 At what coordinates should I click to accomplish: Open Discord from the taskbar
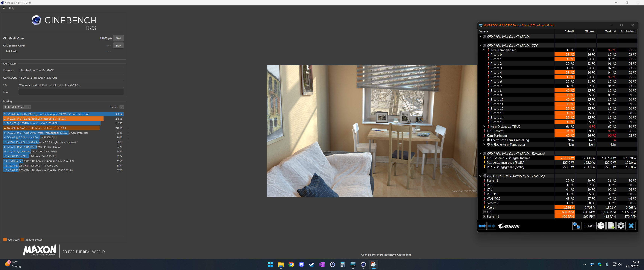[301, 264]
